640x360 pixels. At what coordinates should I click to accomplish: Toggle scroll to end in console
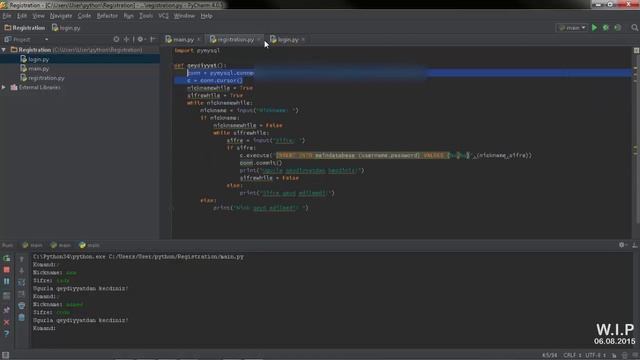pos(22,294)
